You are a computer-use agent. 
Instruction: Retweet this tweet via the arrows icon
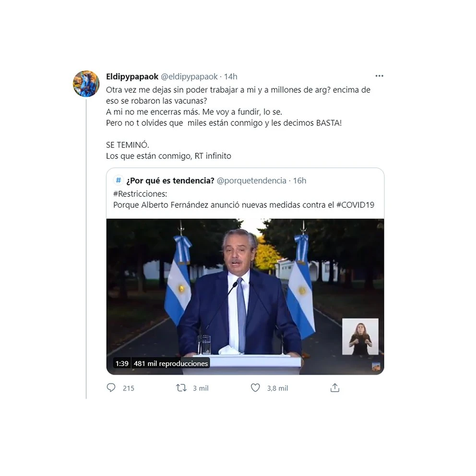point(181,388)
